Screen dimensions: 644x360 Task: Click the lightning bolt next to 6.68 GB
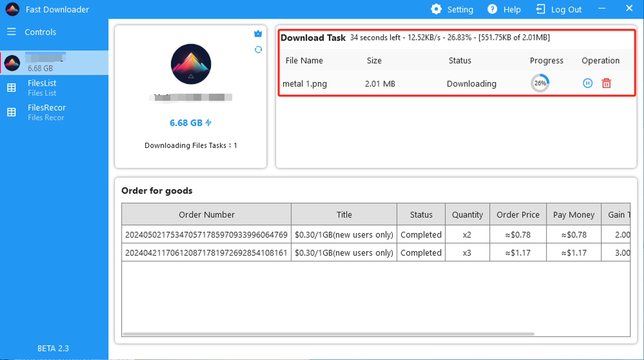click(x=208, y=122)
